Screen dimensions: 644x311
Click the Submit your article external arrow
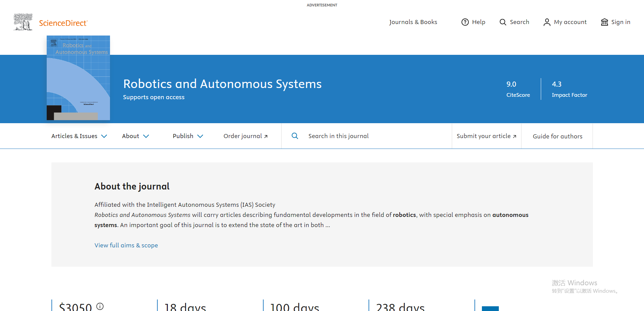click(x=514, y=136)
